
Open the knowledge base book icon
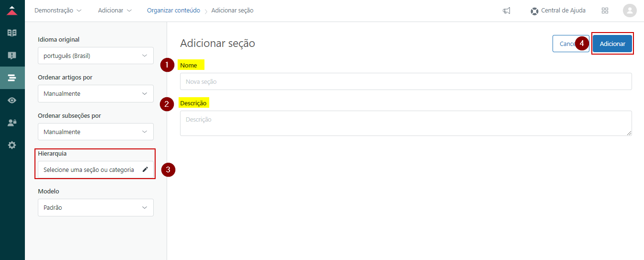[12, 33]
